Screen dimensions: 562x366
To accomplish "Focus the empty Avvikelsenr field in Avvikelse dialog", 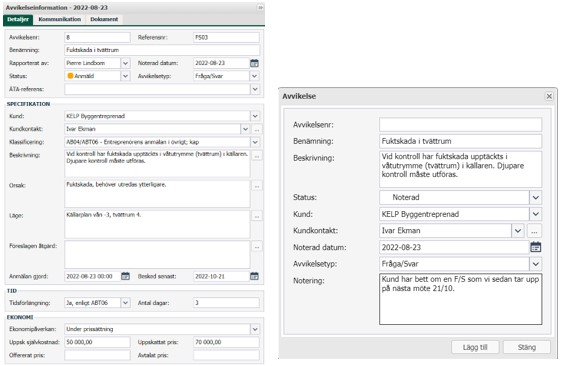I will (461, 125).
